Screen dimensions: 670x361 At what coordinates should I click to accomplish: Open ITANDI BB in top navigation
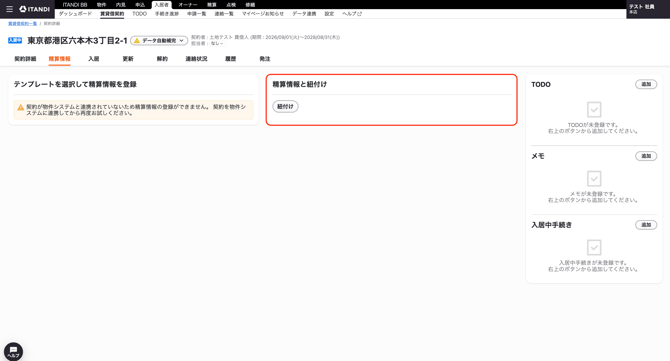pyautogui.click(x=75, y=5)
